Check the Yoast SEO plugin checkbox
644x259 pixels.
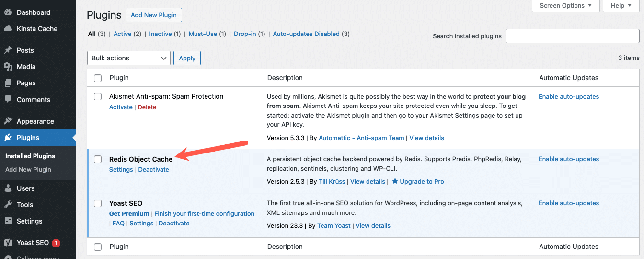coord(98,203)
